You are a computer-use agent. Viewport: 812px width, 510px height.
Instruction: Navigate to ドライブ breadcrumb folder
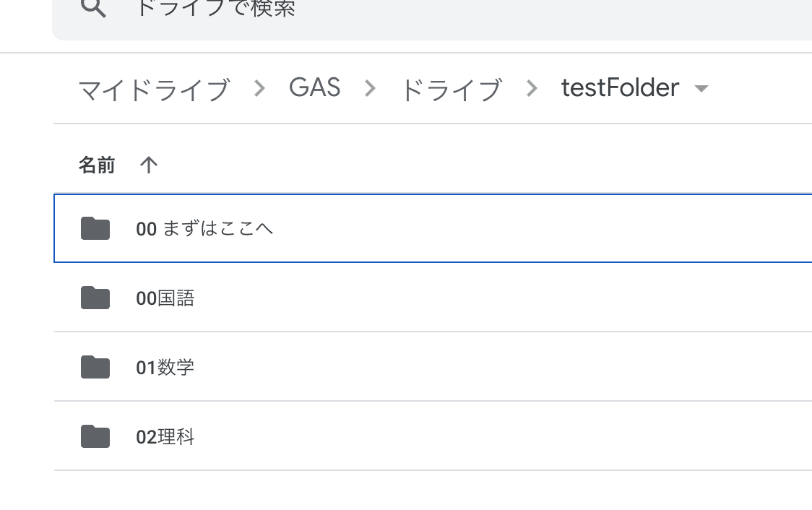452,89
